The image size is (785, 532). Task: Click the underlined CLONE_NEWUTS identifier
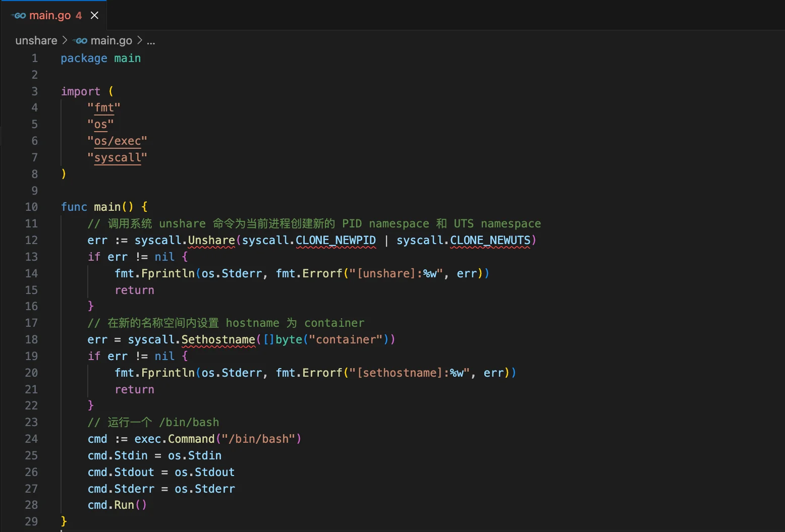tap(489, 240)
